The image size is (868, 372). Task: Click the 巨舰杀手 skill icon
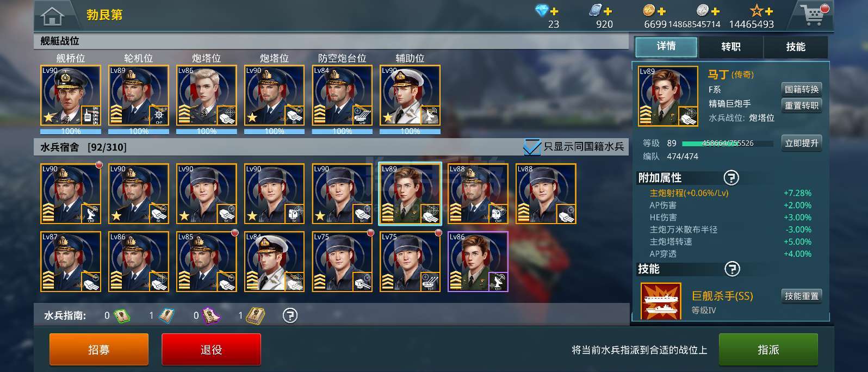(661, 301)
